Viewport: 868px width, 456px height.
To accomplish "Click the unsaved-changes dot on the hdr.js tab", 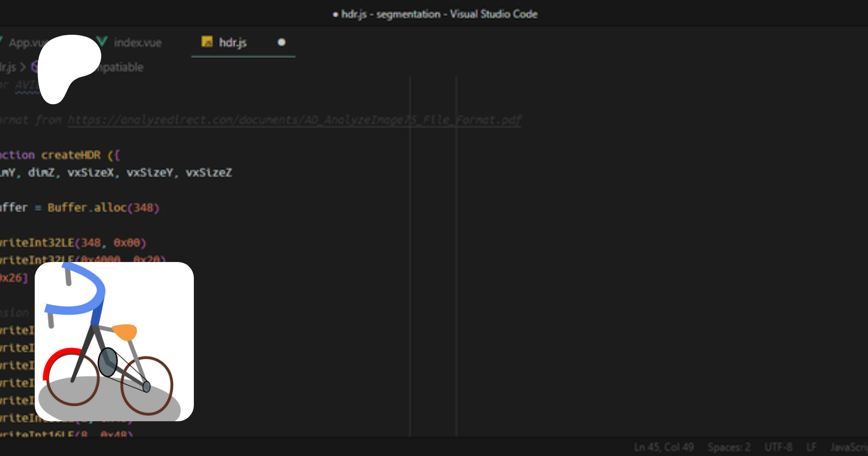I will click(282, 42).
